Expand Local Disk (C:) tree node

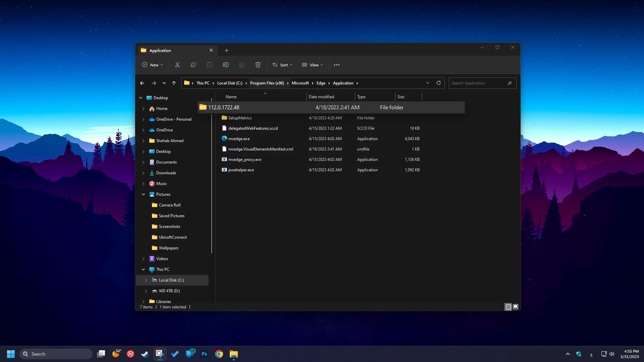(146, 280)
